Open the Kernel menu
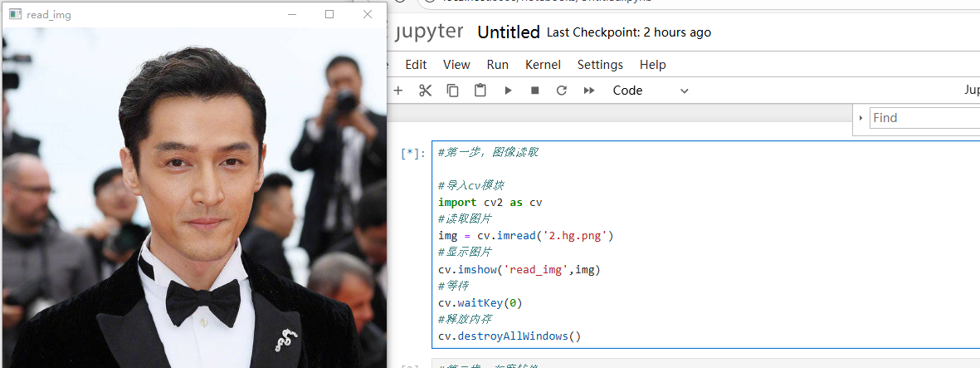The image size is (980, 368). (x=543, y=65)
